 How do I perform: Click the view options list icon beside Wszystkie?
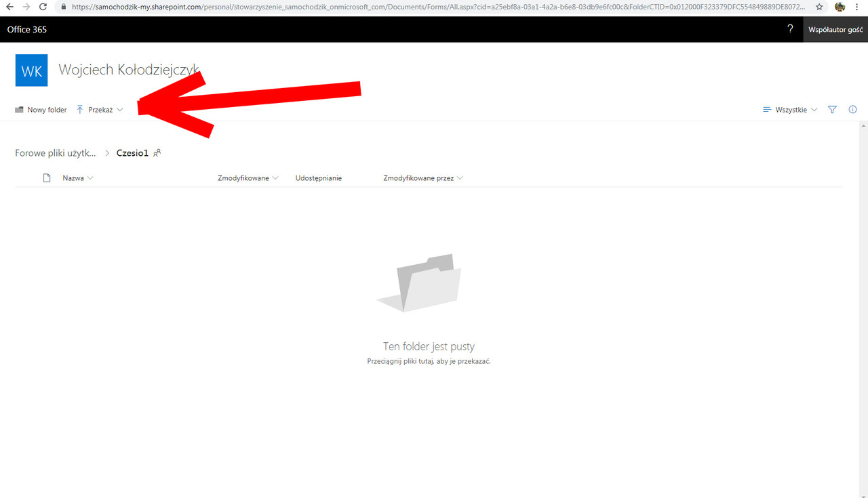click(766, 109)
